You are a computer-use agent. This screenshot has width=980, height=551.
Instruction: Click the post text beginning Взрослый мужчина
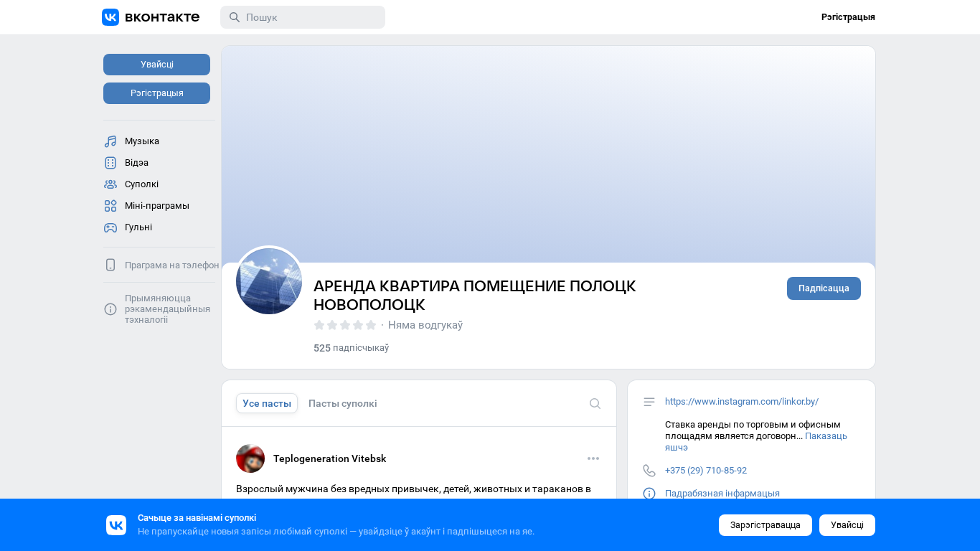[x=413, y=489]
